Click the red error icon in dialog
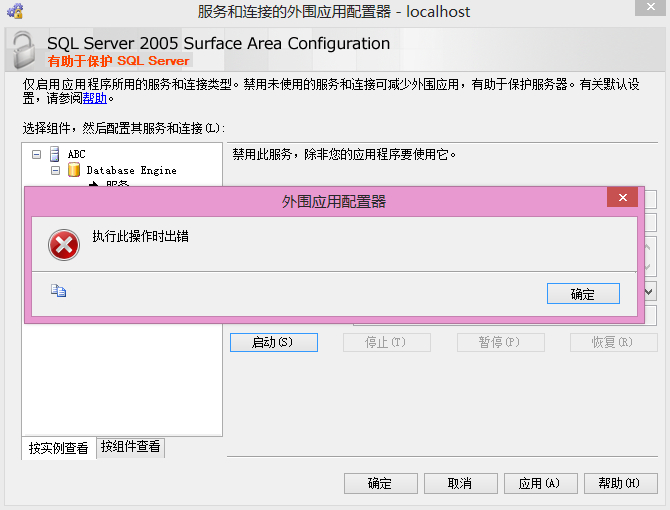 point(64,245)
